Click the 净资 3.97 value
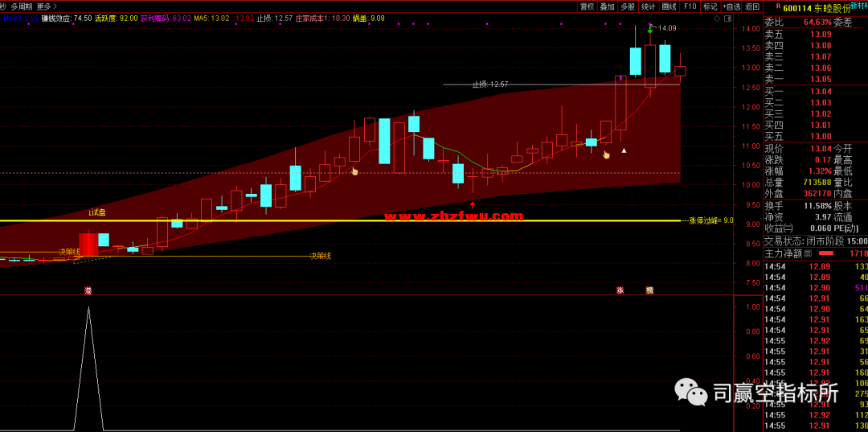Viewport: 868px width, 432px height. click(823, 217)
